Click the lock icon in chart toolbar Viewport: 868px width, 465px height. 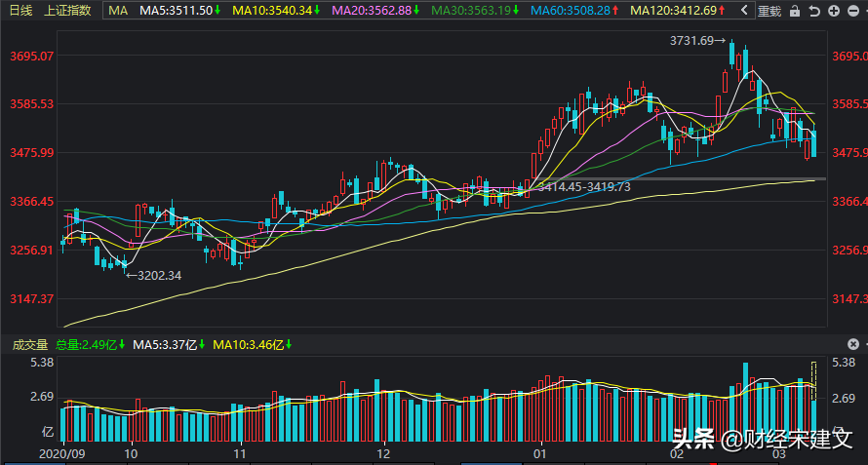[795, 11]
